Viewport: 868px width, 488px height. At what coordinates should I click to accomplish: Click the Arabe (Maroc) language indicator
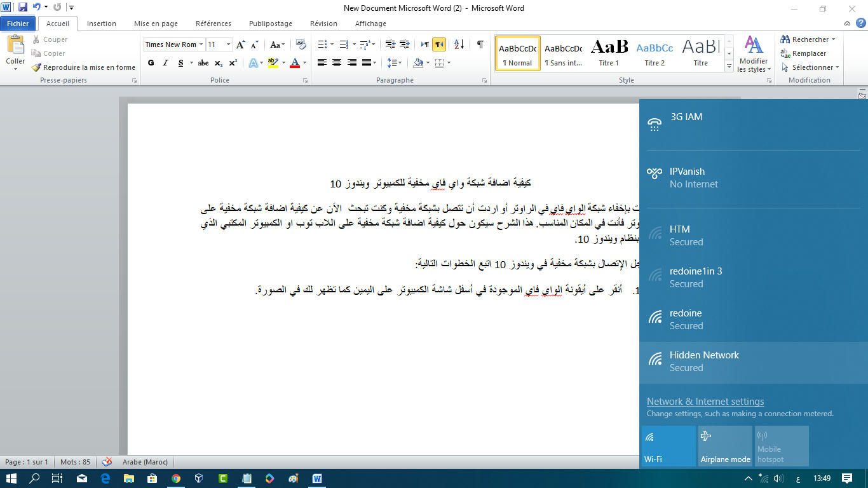coord(144,462)
